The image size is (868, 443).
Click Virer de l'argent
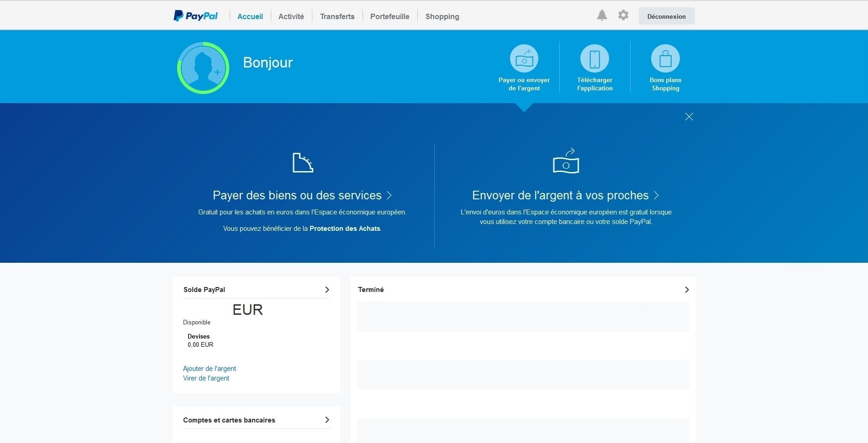click(206, 378)
